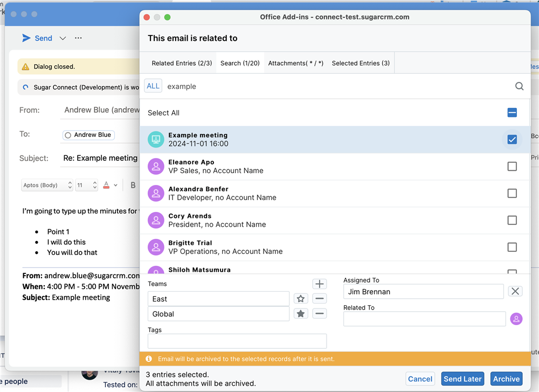Add a new team with plus icon
The image size is (539, 392).
pos(320,284)
